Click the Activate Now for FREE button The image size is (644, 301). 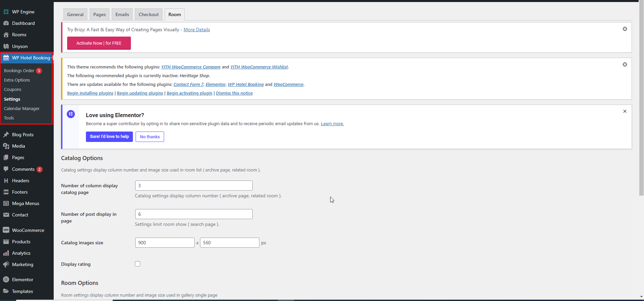tap(99, 43)
